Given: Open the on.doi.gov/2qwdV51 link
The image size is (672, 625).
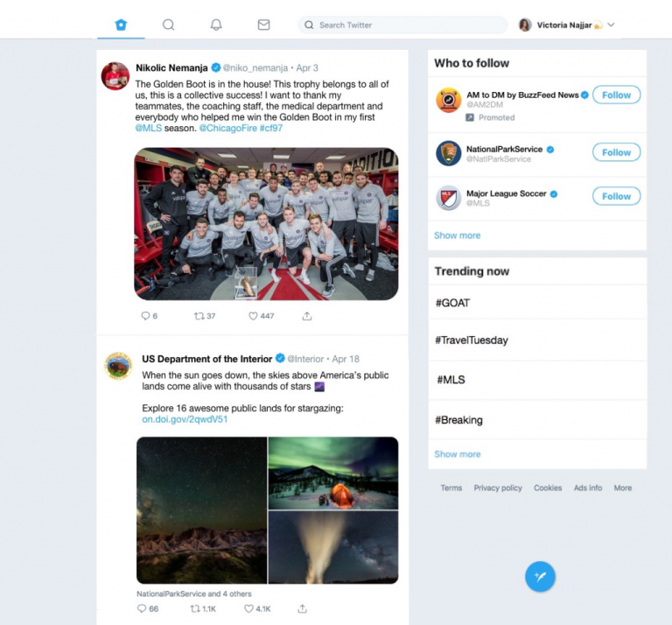Looking at the screenshot, I should pos(185,419).
